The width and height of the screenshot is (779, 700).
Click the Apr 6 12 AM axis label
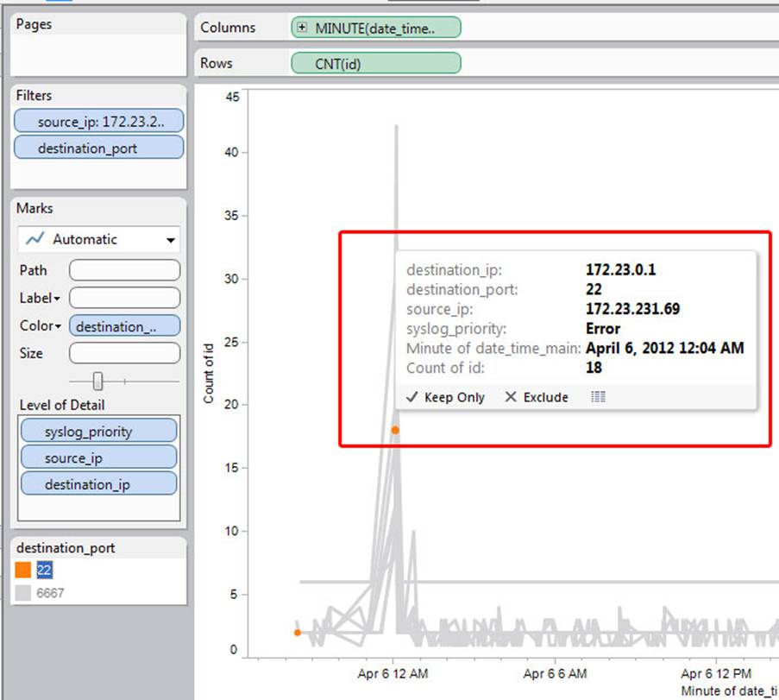pyautogui.click(x=393, y=674)
